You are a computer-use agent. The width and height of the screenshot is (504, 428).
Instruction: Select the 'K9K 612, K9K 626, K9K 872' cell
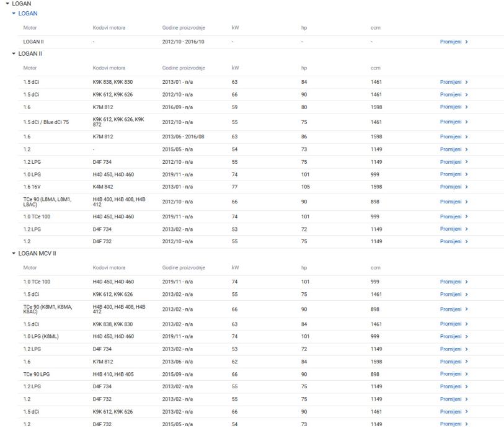click(x=118, y=122)
